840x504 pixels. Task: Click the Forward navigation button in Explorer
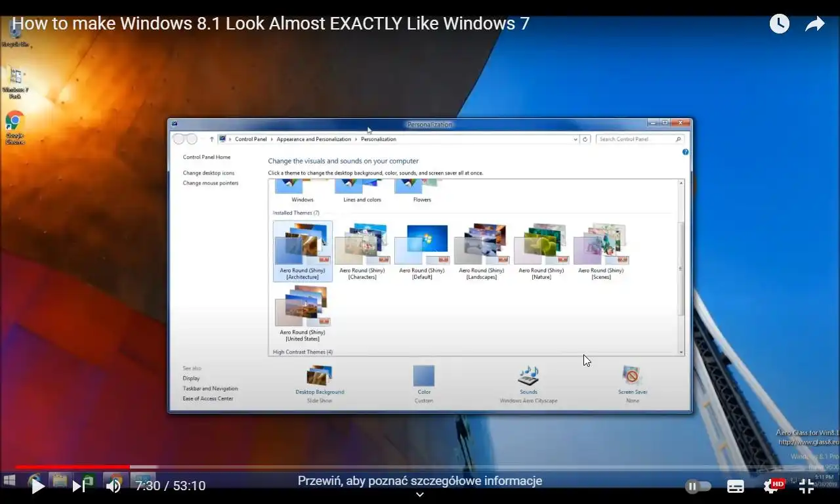[192, 139]
